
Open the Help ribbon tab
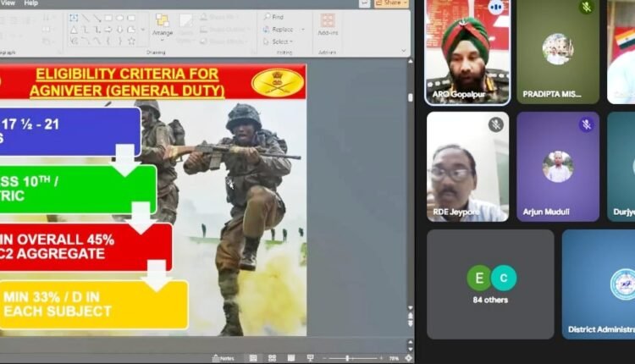click(31, 3)
